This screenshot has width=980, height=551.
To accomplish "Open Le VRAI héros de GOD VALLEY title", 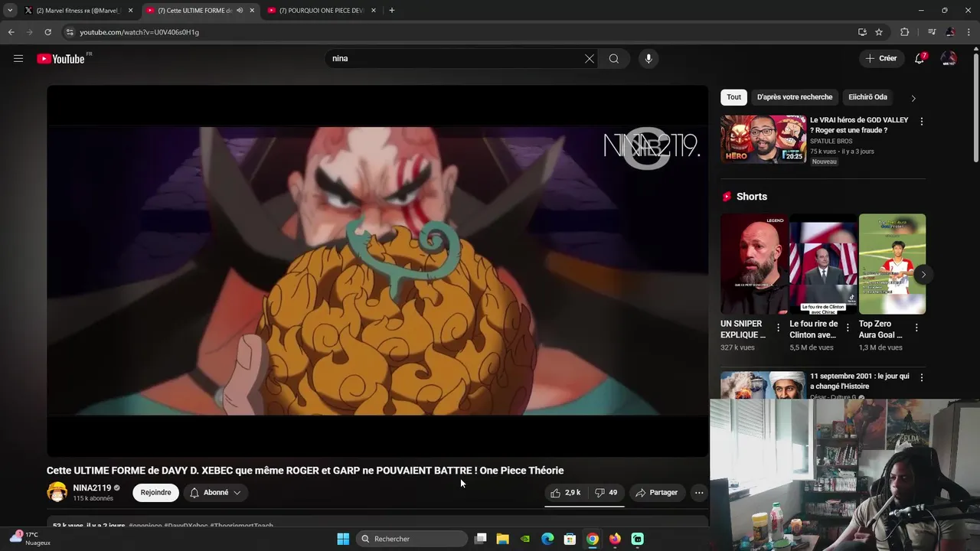I will (x=859, y=125).
